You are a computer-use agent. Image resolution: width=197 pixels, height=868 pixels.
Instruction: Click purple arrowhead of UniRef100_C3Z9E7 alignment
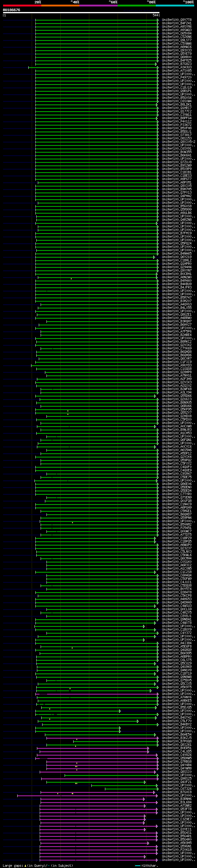(x=145, y=819)
